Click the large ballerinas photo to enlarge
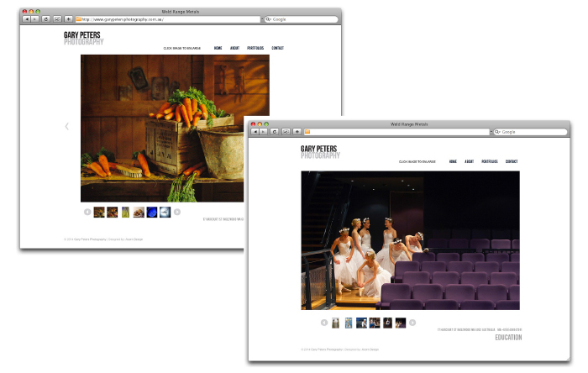 tap(410, 240)
